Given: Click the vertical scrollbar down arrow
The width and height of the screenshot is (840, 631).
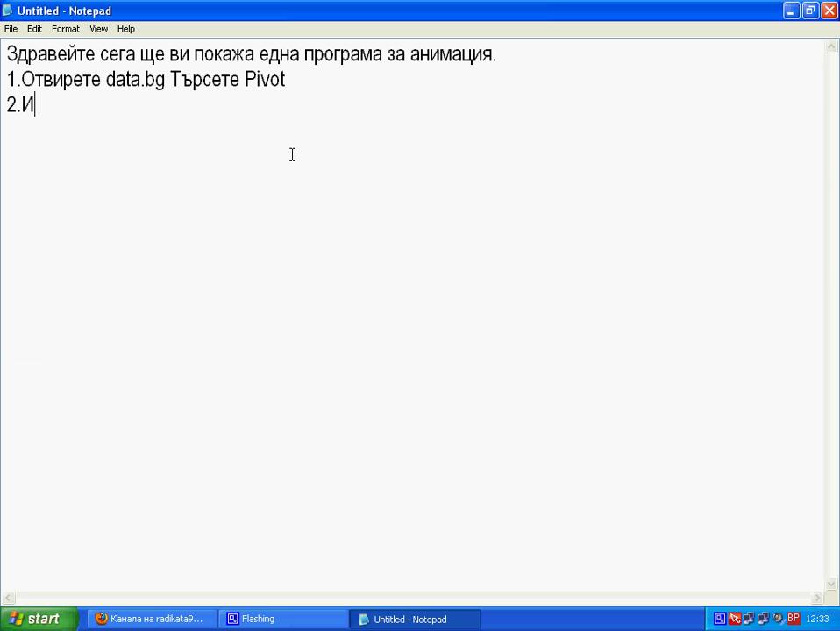Looking at the screenshot, I should point(832,584).
